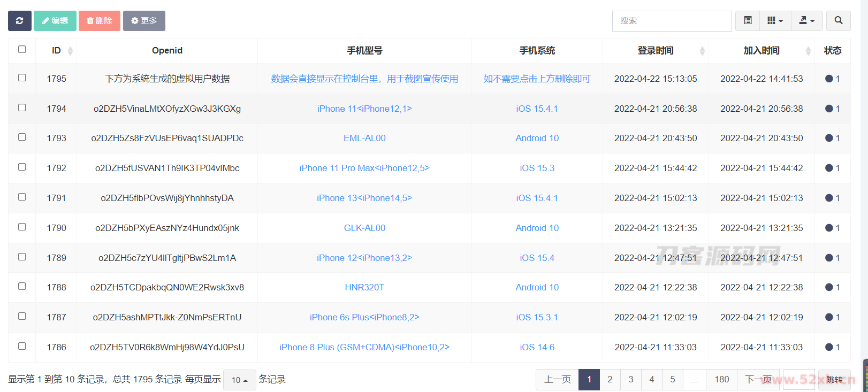Sort by ID column arrows

(70, 51)
